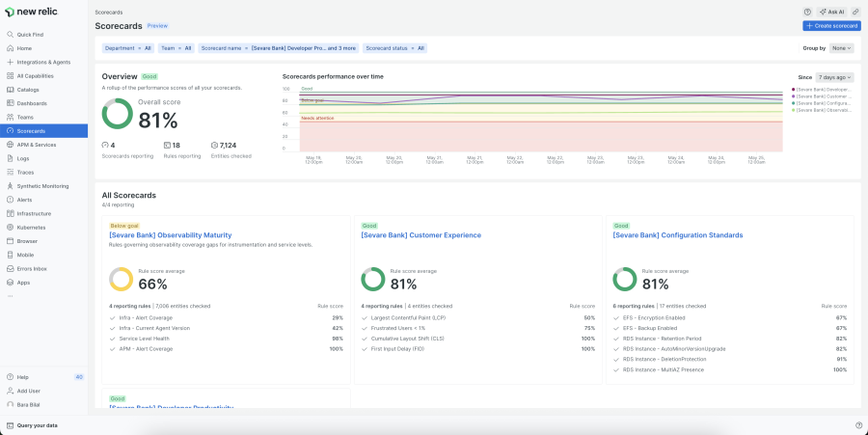Open the help question mark icon at top right
Screen dimensions: 868x435
pos(806,12)
